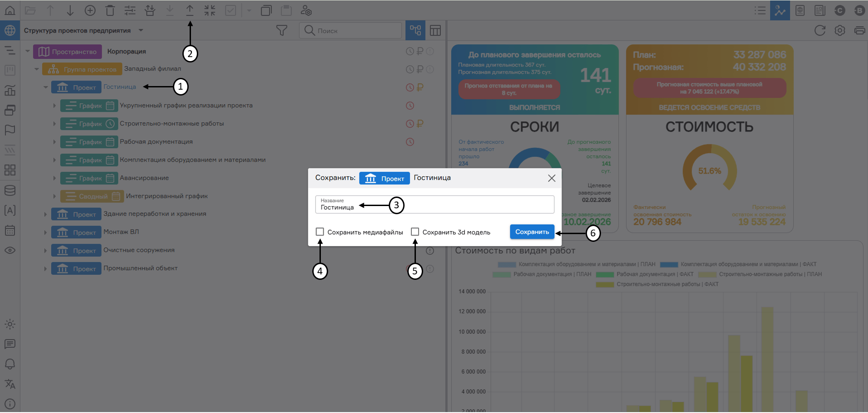
Task: Click the printer icon in right panel
Action: (859, 30)
